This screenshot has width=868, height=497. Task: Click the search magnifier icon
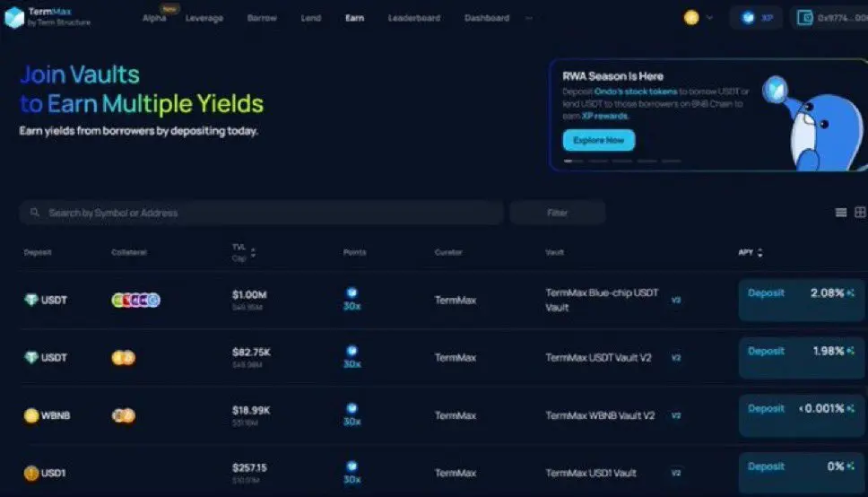[x=35, y=213]
